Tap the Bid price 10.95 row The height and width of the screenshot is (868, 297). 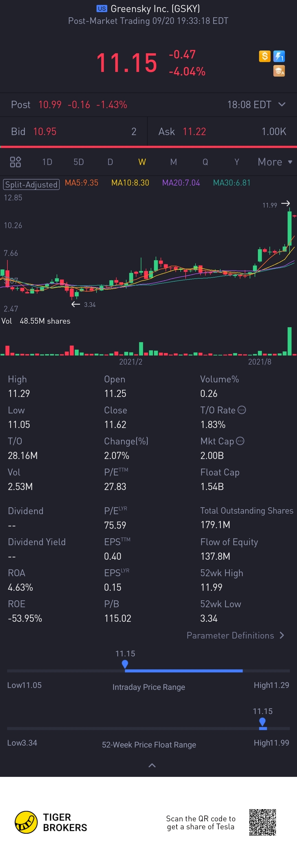pyautogui.click(x=74, y=131)
